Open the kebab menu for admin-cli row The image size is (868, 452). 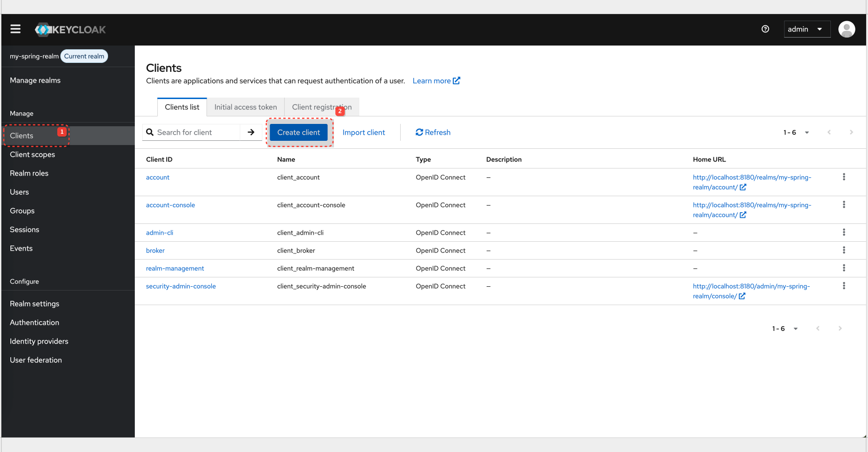tap(844, 232)
